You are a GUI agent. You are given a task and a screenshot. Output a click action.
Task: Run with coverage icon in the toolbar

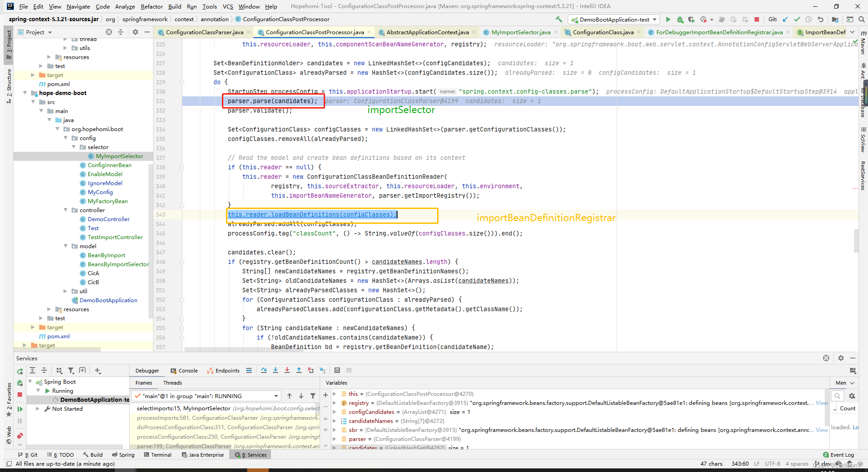coord(691,19)
